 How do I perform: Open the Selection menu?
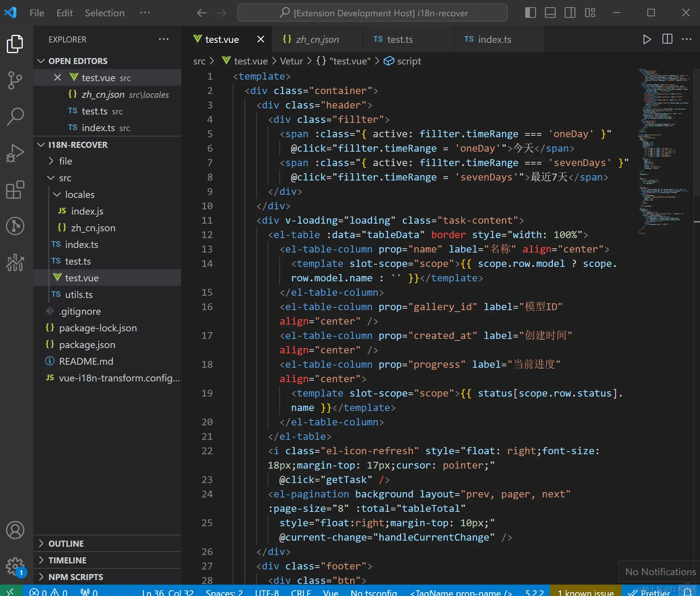click(x=105, y=13)
